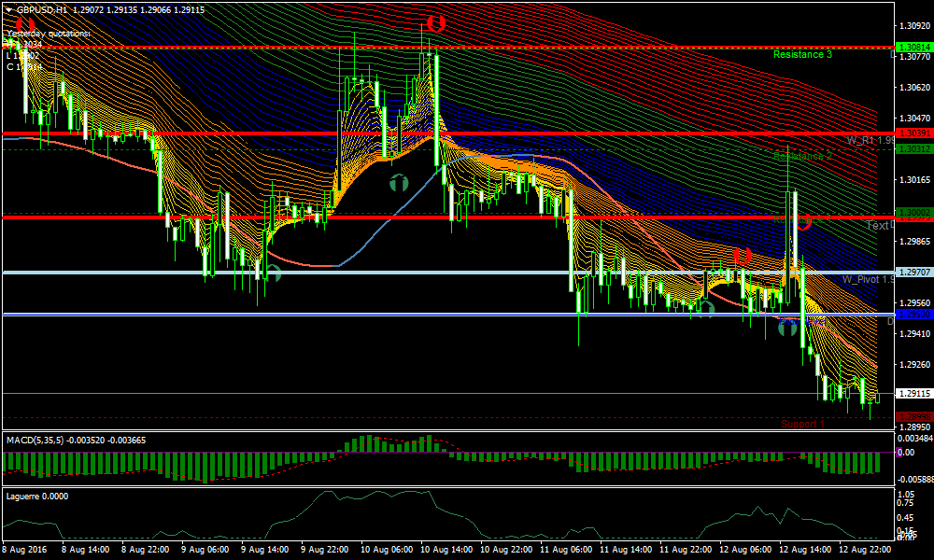Click red sell arrow right of the 12 Aug spike

(x=801, y=220)
